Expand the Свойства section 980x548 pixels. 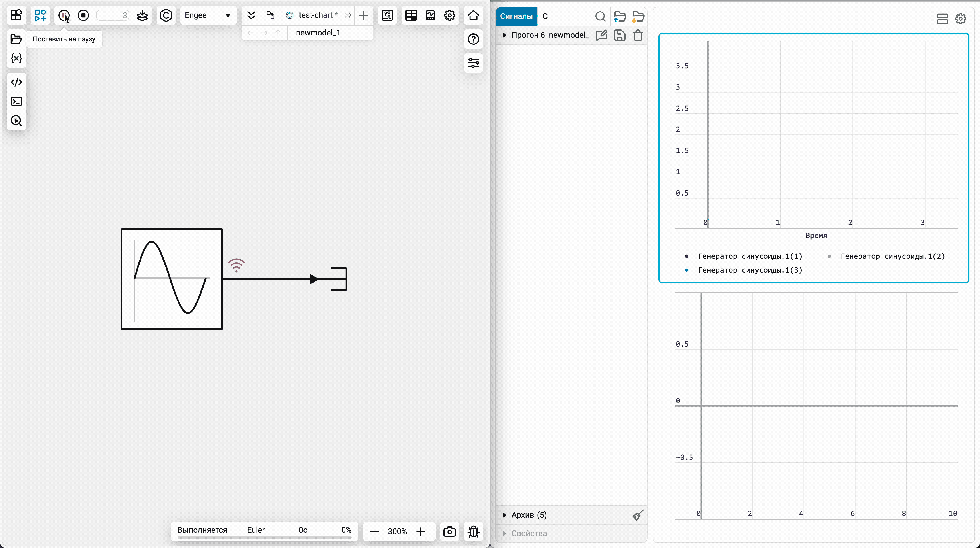tap(504, 533)
